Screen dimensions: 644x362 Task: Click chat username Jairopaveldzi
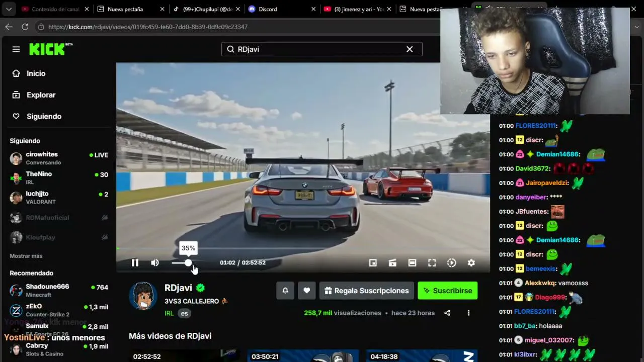click(546, 183)
